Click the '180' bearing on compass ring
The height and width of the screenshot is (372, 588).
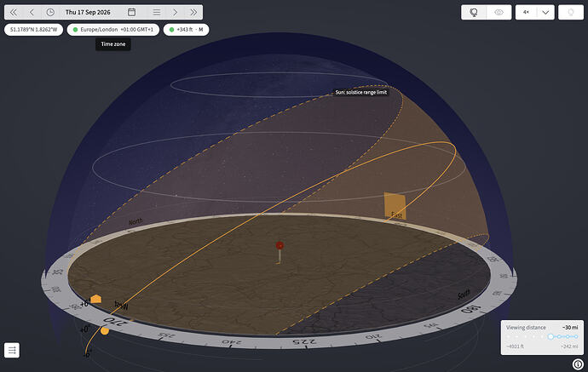(470, 310)
